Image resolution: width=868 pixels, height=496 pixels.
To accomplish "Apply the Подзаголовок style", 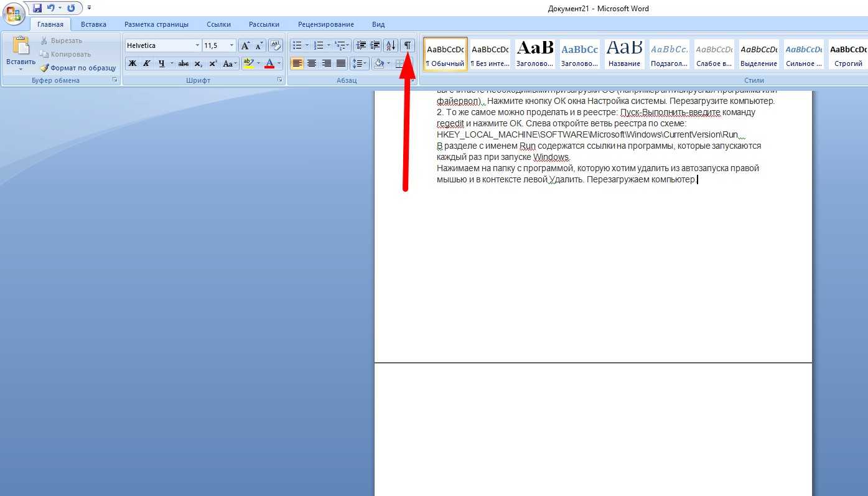I will tap(669, 54).
